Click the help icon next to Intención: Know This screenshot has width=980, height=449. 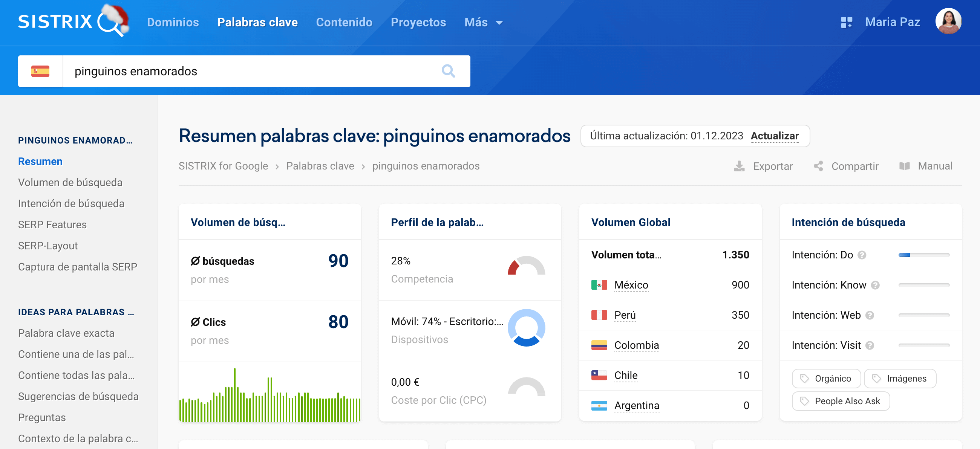pyautogui.click(x=875, y=285)
